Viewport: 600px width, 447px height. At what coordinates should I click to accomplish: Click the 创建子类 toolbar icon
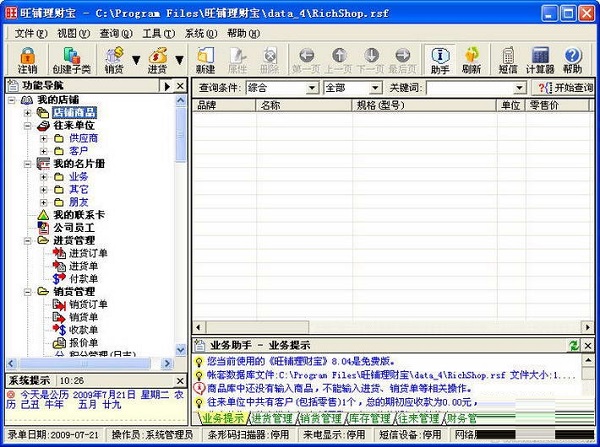(x=72, y=60)
